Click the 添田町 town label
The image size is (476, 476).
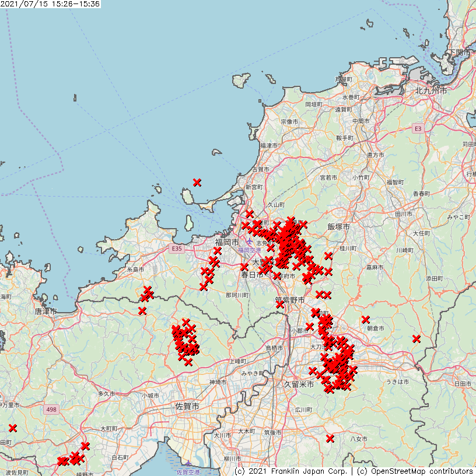coord(435,278)
